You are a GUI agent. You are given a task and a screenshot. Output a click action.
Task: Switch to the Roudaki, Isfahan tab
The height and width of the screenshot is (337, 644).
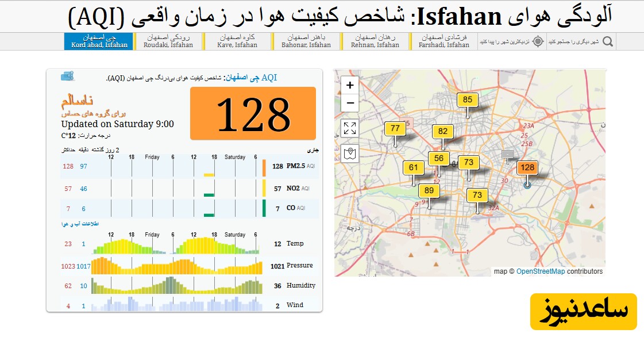click(x=168, y=41)
